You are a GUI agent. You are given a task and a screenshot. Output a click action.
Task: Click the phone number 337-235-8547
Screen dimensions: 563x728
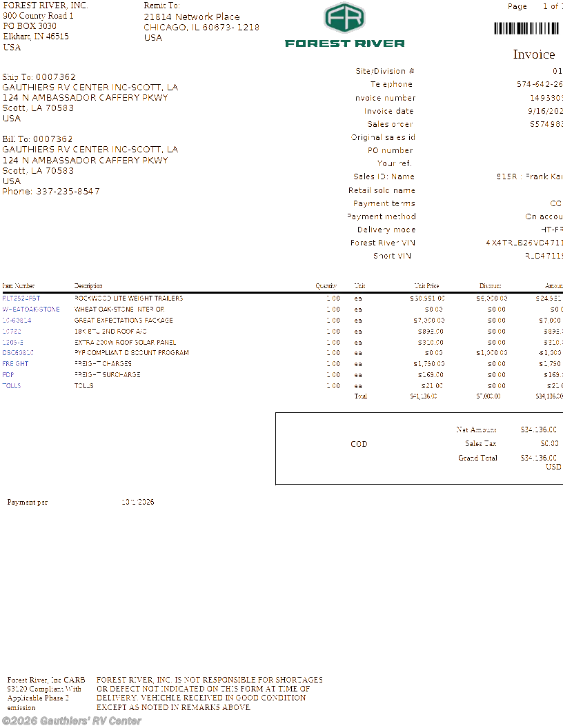[x=68, y=191]
